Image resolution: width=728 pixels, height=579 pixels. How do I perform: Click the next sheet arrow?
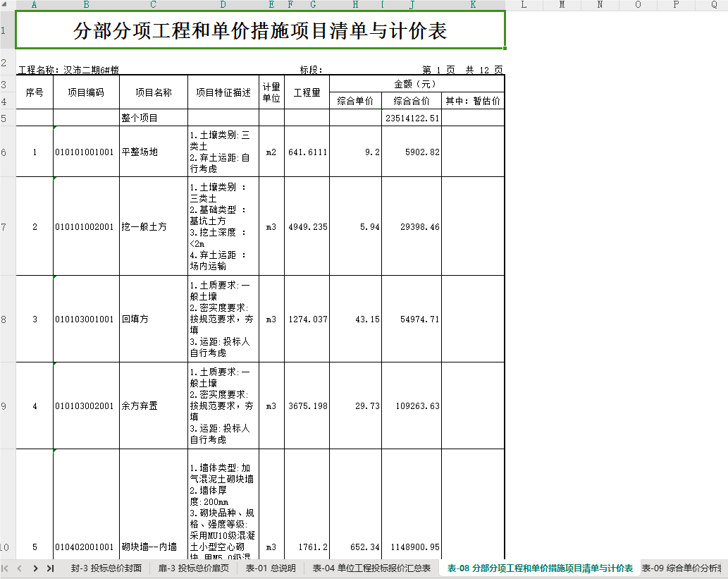pyautogui.click(x=35, y=568)
